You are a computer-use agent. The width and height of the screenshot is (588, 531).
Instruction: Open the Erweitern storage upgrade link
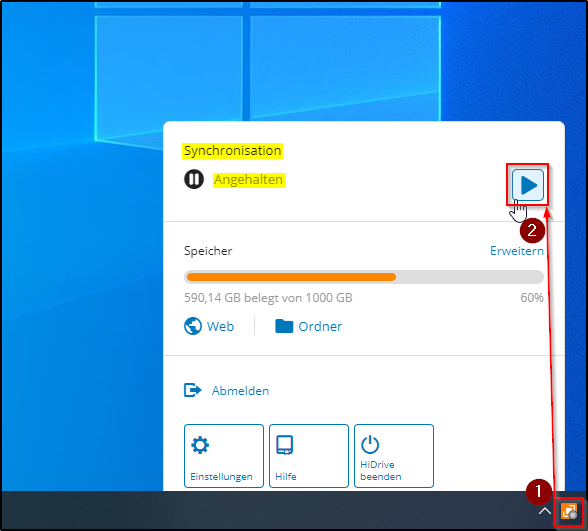[x=517, y=250]
